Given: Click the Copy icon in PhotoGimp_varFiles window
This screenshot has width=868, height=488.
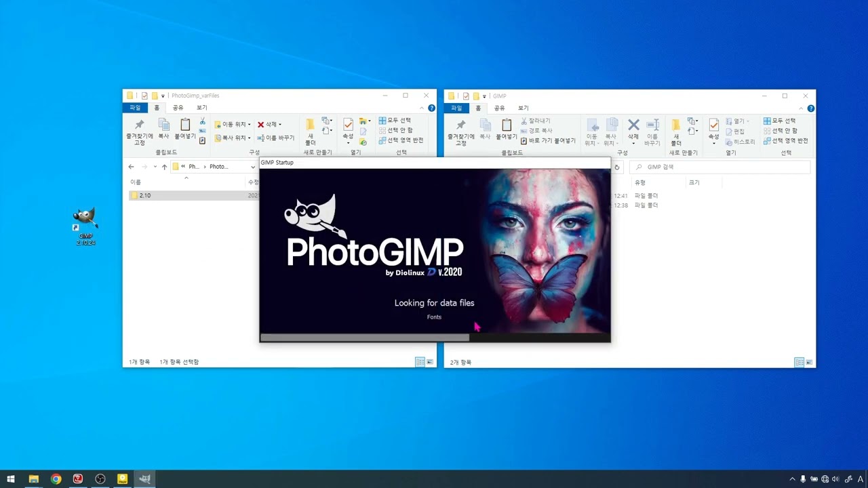Looking at the screenshot, I should point(163,129).
